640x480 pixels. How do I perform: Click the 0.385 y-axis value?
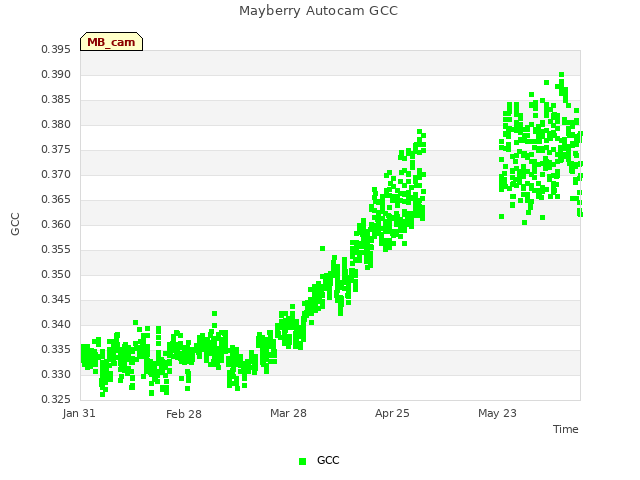[56, 100]
